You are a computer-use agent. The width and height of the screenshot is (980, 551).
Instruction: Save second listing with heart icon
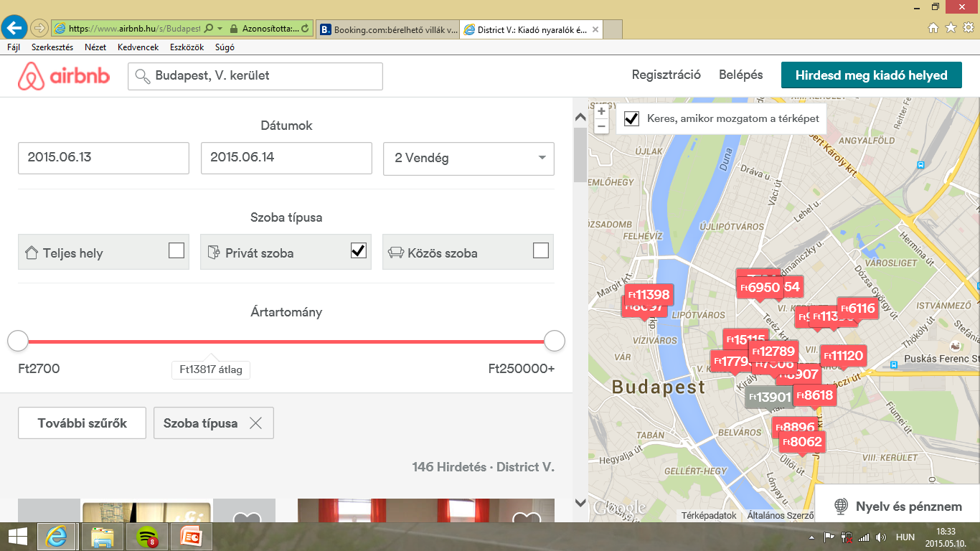[x=526, y=518]
